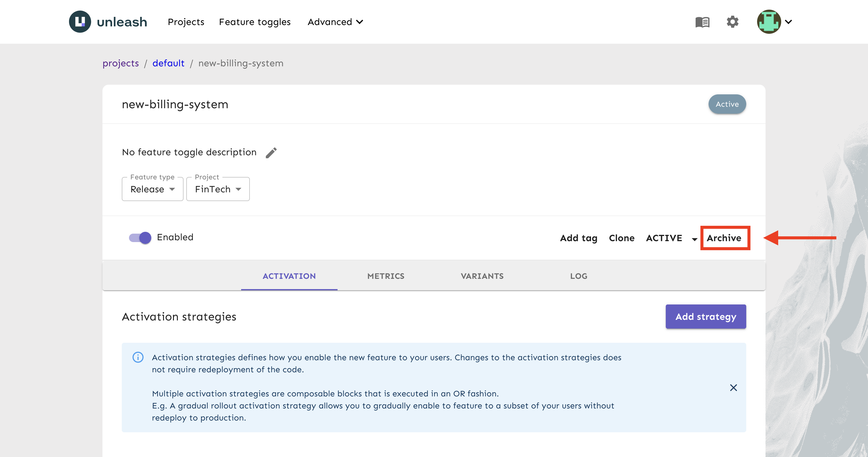The height and width of the screenshot is (457, 868).
Task: Open the Log tab
Action: click(578, 276)
